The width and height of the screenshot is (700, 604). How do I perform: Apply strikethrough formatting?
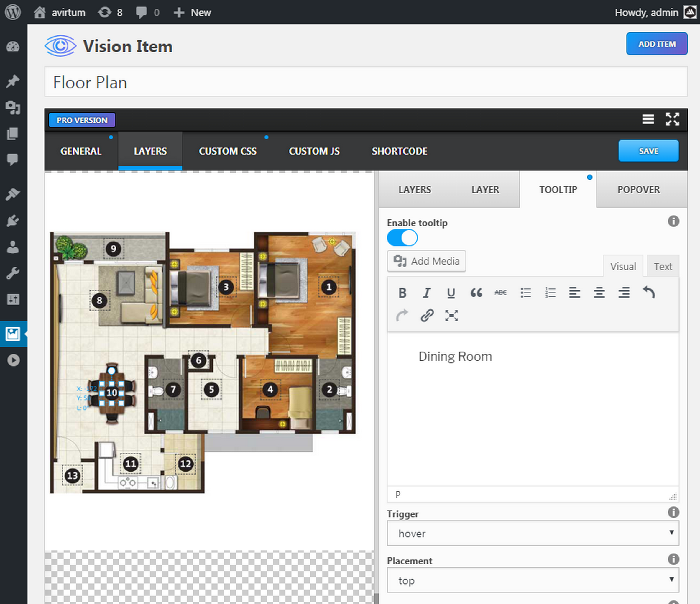[x=500, y=293]
